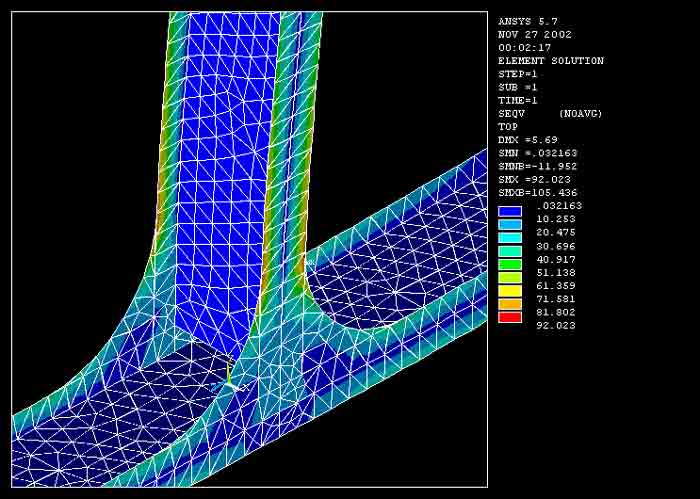Click the dark blue legend swatch .032163
The width and height of the screenshot is (700, 499).
[510, 211]
